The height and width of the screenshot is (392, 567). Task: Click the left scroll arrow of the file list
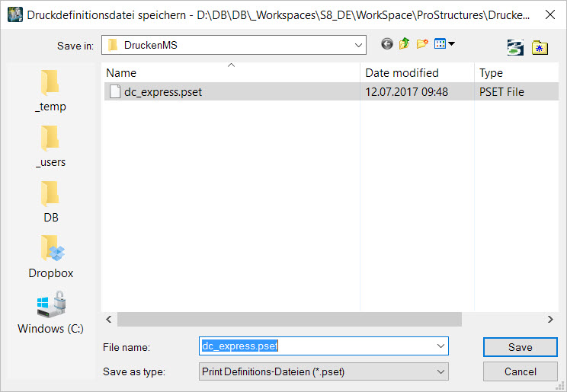[x=109, y=320]
